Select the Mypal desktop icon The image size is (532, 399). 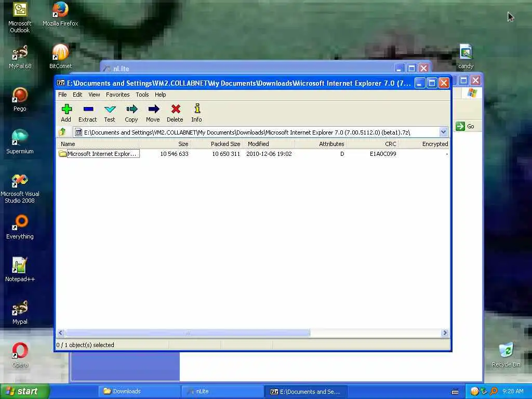point(20,312)
